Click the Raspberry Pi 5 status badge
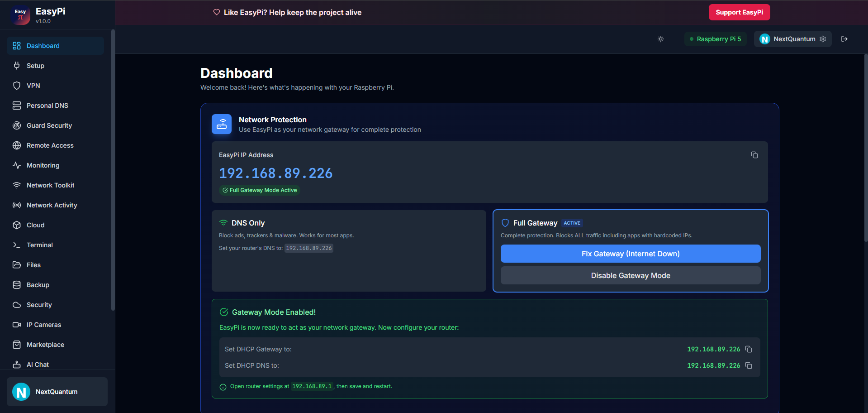 715,39
